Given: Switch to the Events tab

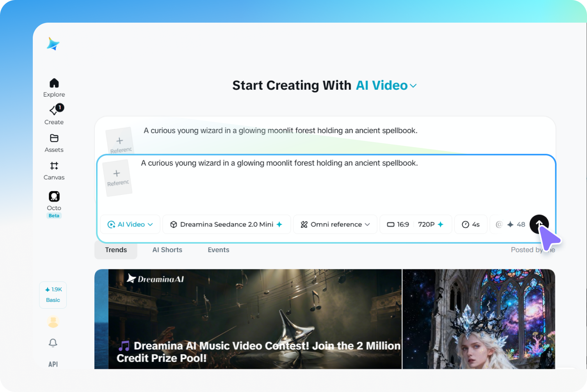Looking at the screenshot, I should (219, 250).
